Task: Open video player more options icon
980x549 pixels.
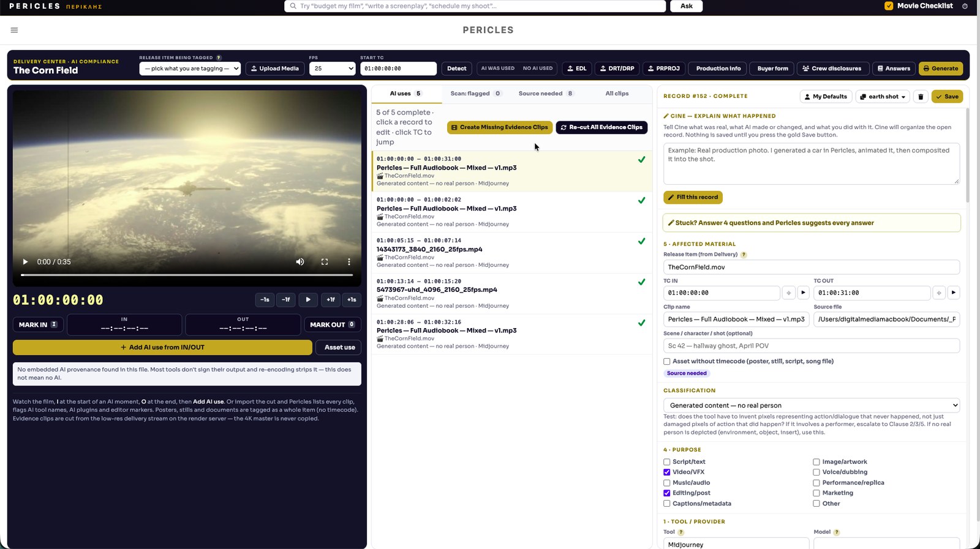Action: (x=349, y=262)
